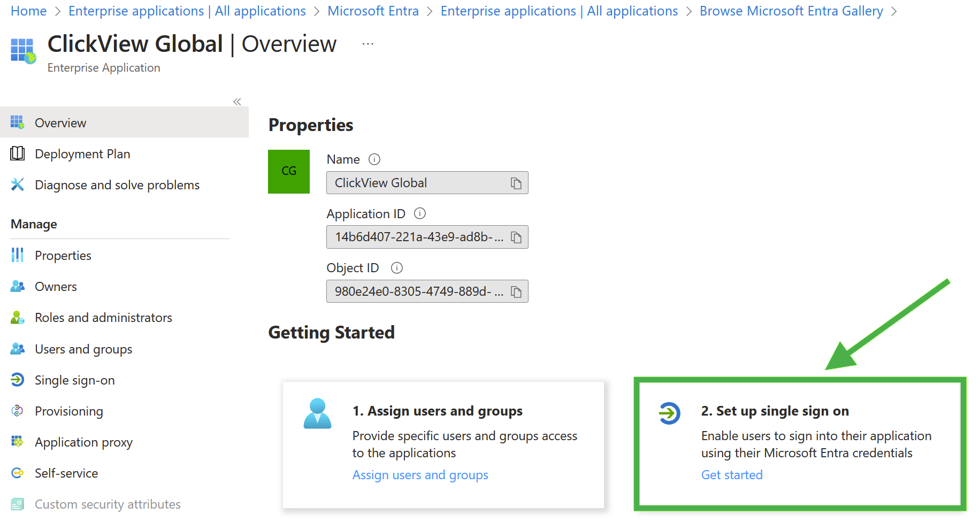Click the Custom security attributes icon
The width and height of the screenshot is (980, 530).
(17, 504)
